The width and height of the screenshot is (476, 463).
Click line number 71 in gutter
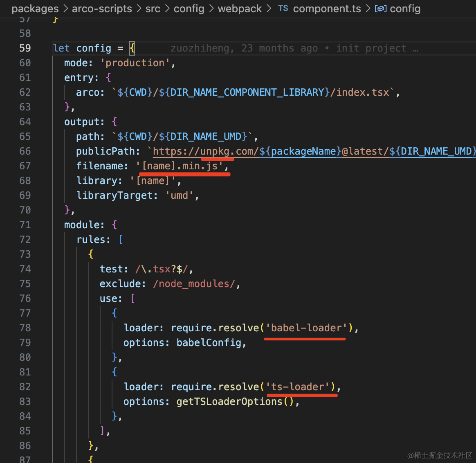point(25,225)
